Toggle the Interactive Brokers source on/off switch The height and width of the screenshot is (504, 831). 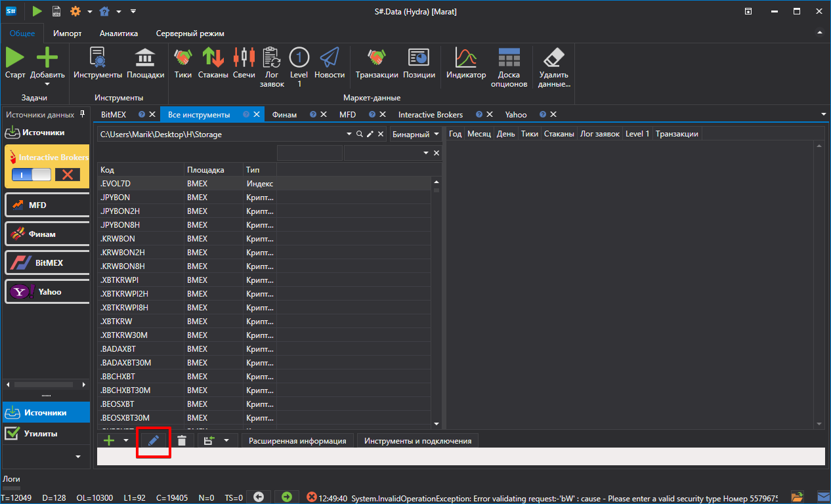click(x=32, y=175)
